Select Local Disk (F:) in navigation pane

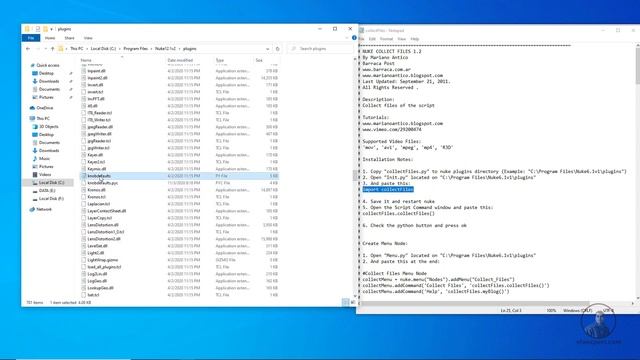(48, 198)
